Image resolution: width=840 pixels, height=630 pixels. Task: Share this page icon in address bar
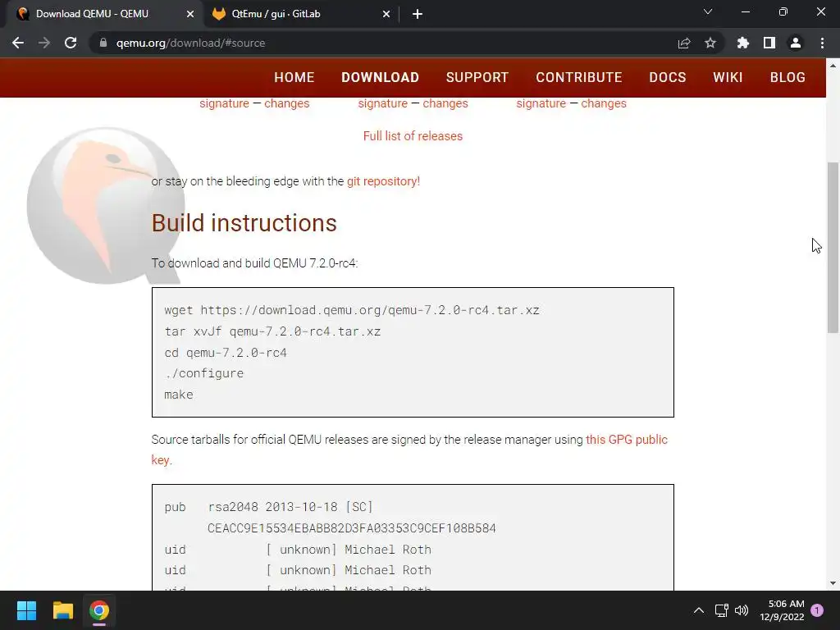click(684, 43)
